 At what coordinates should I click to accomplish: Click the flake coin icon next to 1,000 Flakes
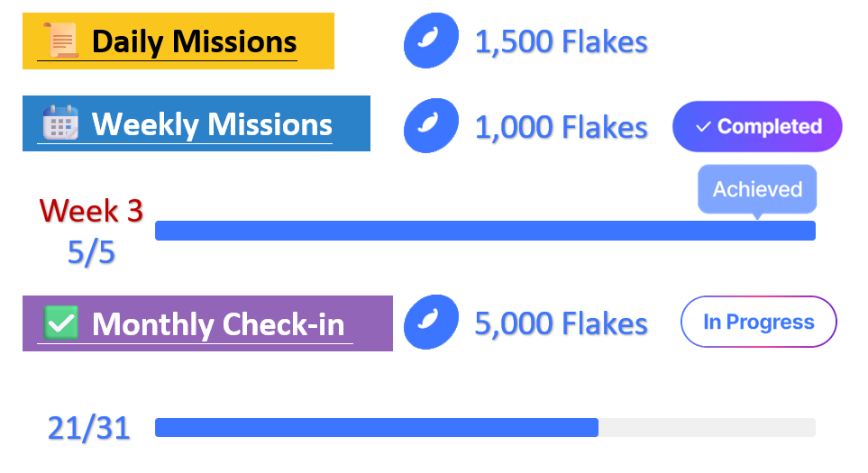[431, 125]
